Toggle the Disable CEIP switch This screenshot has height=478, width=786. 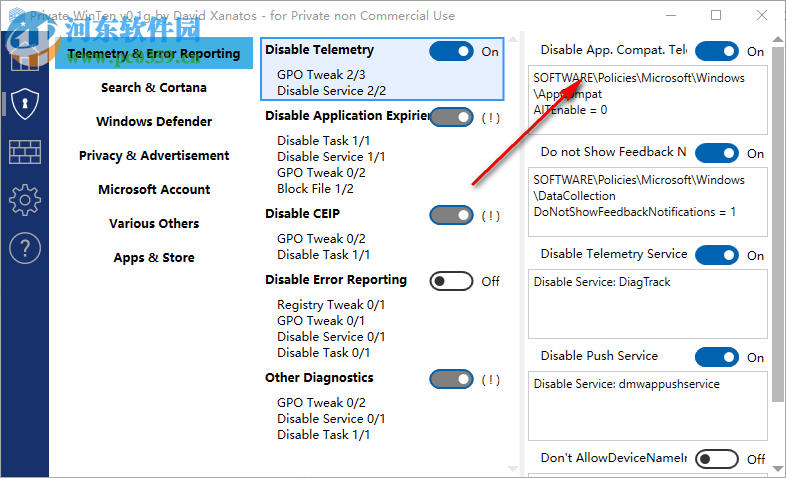[x=451, y=215]
